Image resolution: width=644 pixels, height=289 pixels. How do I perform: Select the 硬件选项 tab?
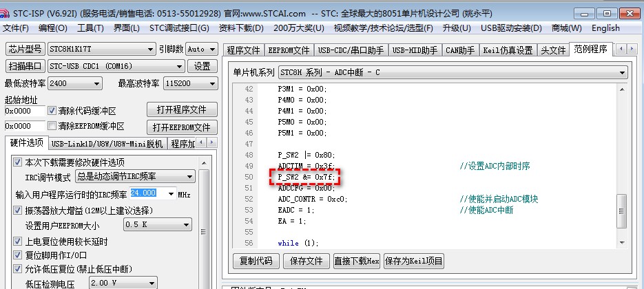[27, 143]
